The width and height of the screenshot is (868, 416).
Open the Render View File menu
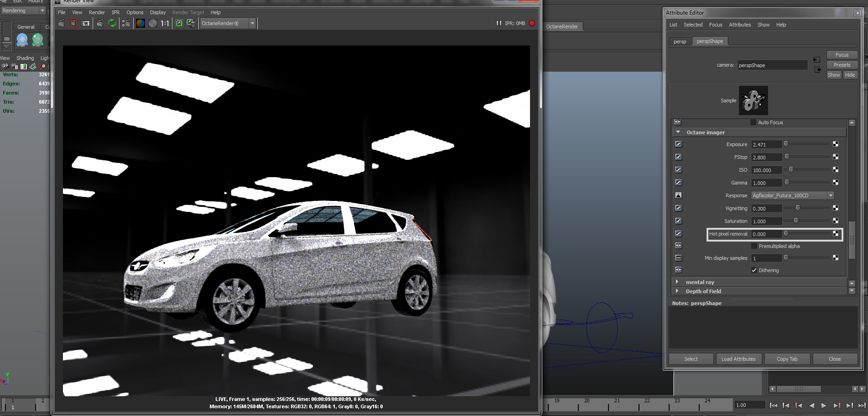coord(62,12)
